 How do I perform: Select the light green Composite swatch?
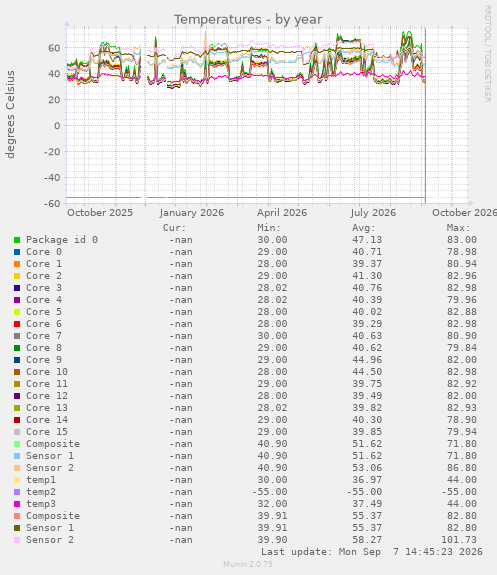click(17, 444)
